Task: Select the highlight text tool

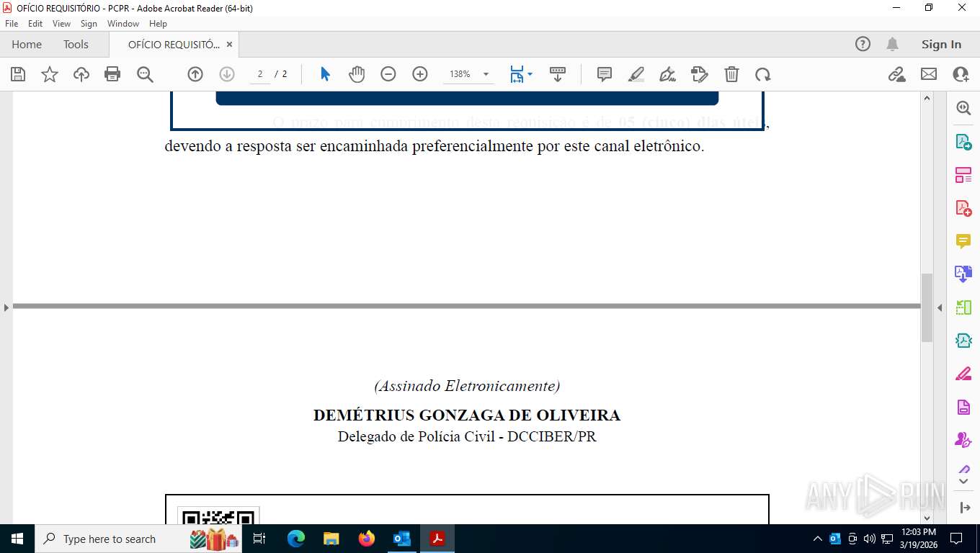Action: [x=636, y=74]
